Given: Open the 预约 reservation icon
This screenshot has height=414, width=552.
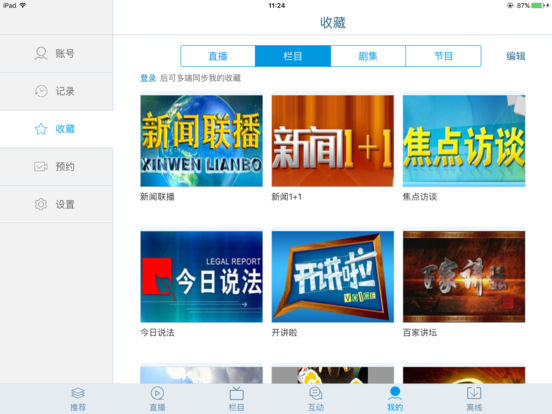Looking at the screenshot, I should click(41, 166).
